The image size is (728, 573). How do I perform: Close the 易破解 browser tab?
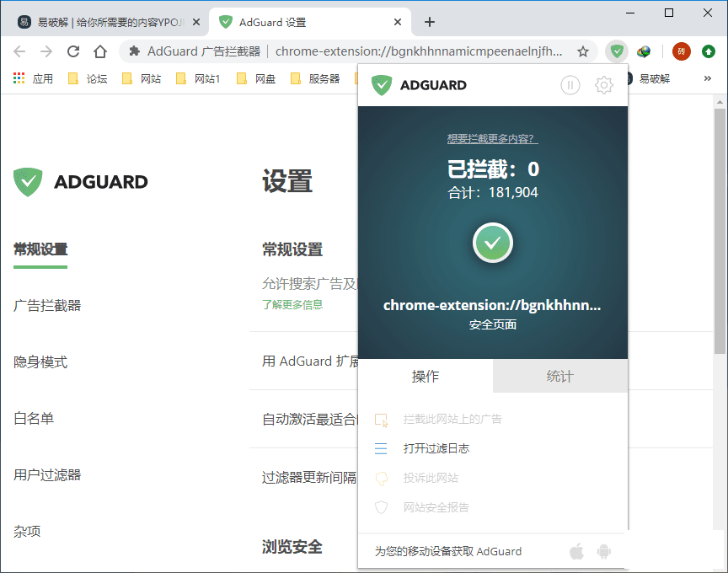196,22
